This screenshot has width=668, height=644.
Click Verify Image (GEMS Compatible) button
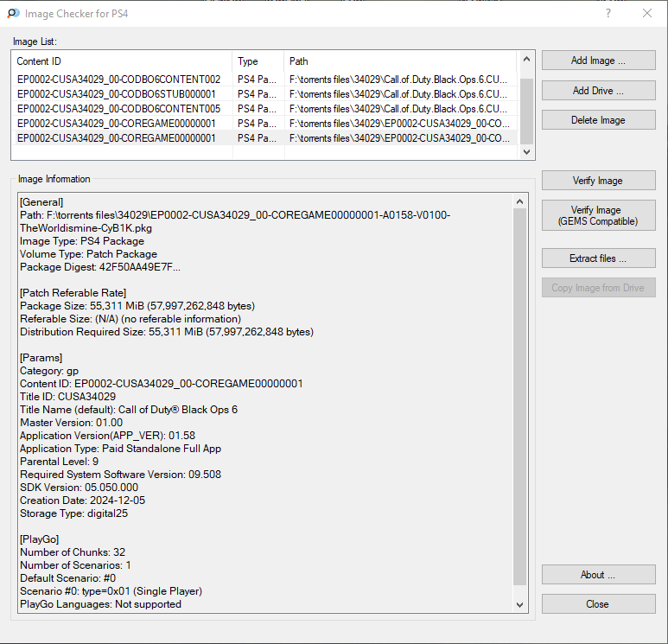(x=598, y=215)
